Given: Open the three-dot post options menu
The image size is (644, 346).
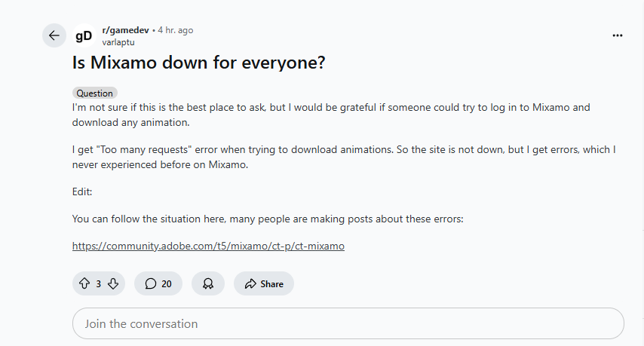Looking at the screenshot, I should pos(618,35).
